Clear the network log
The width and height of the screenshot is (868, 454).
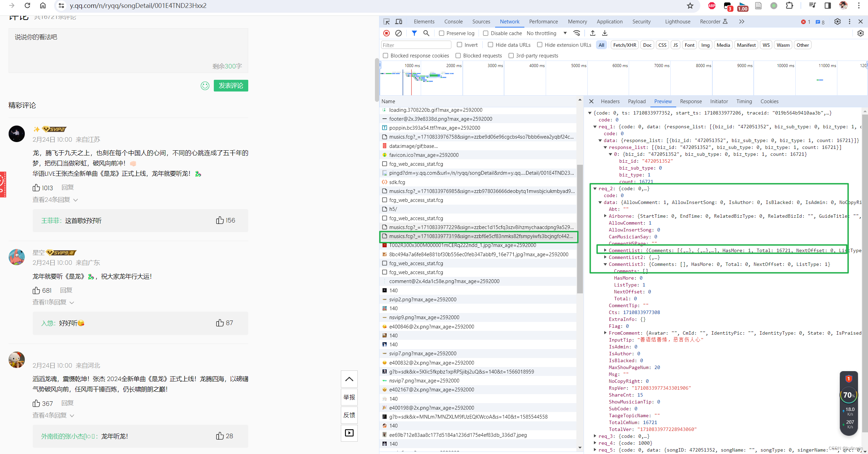(x=398, y=33)
